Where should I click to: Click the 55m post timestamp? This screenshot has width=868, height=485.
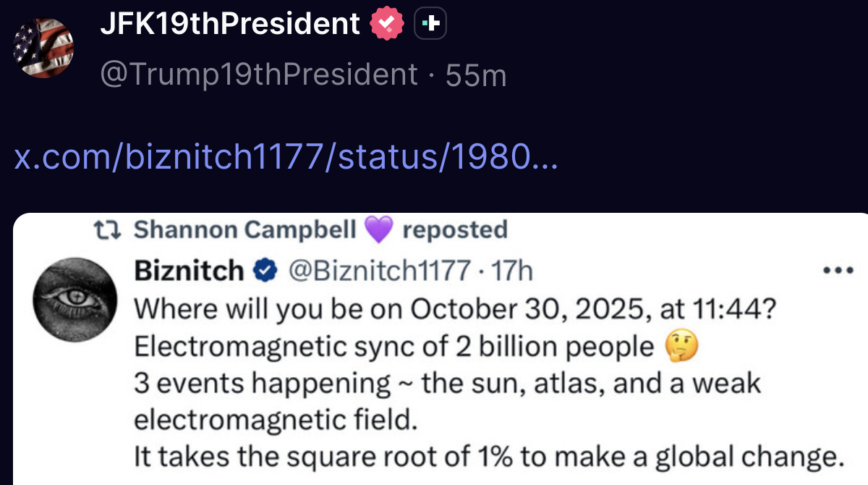coord(476,75)
